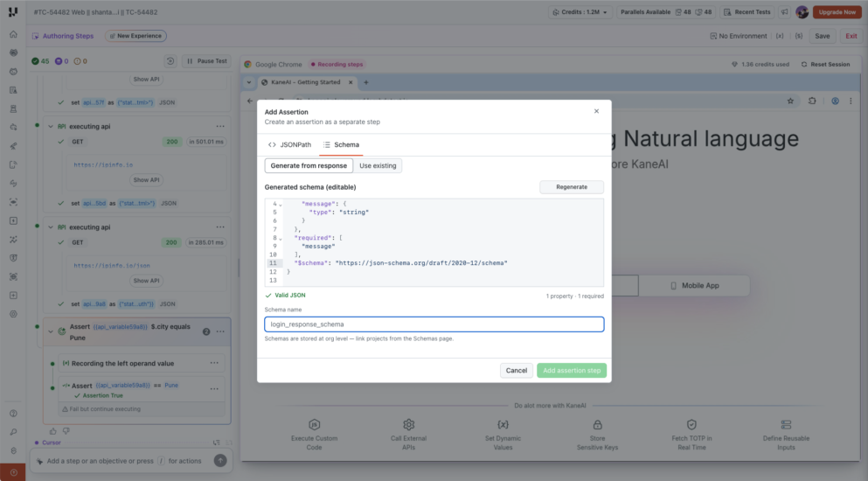This screenshot has height=481, width=868.
Task: Open the Credits 1.2M dropdown
Action: [580, 12]
